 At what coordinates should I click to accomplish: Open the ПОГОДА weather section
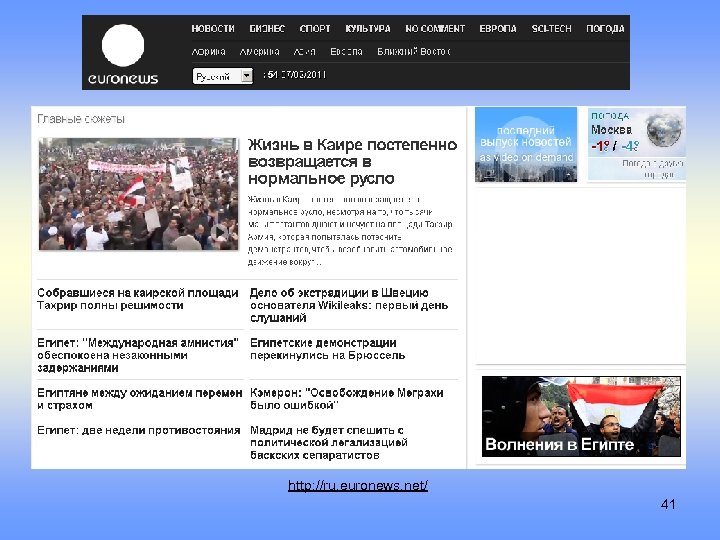coord(605,28)
